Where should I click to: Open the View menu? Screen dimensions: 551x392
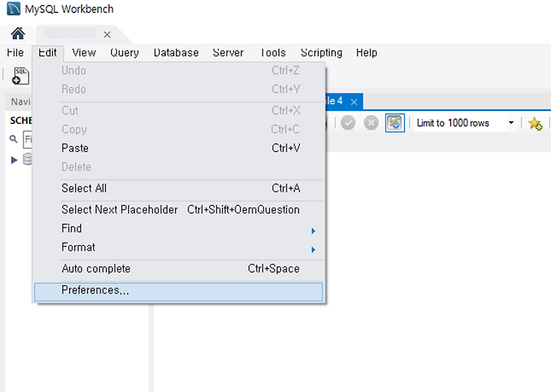point(83,53)
